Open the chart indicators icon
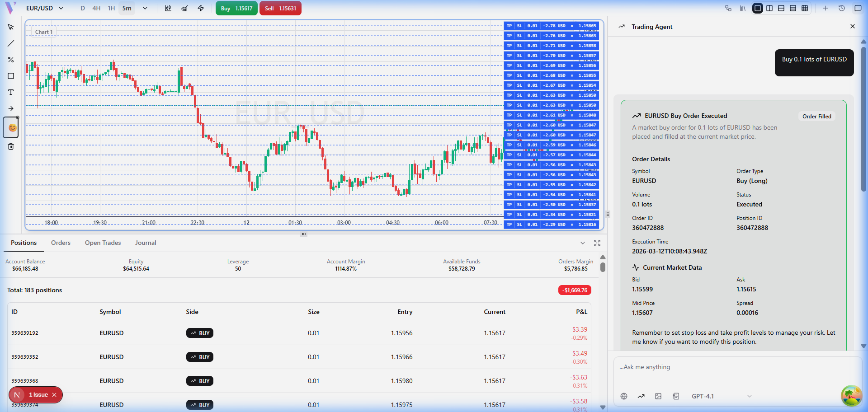This screenshot has height=412, width=868. click(184, 8)
